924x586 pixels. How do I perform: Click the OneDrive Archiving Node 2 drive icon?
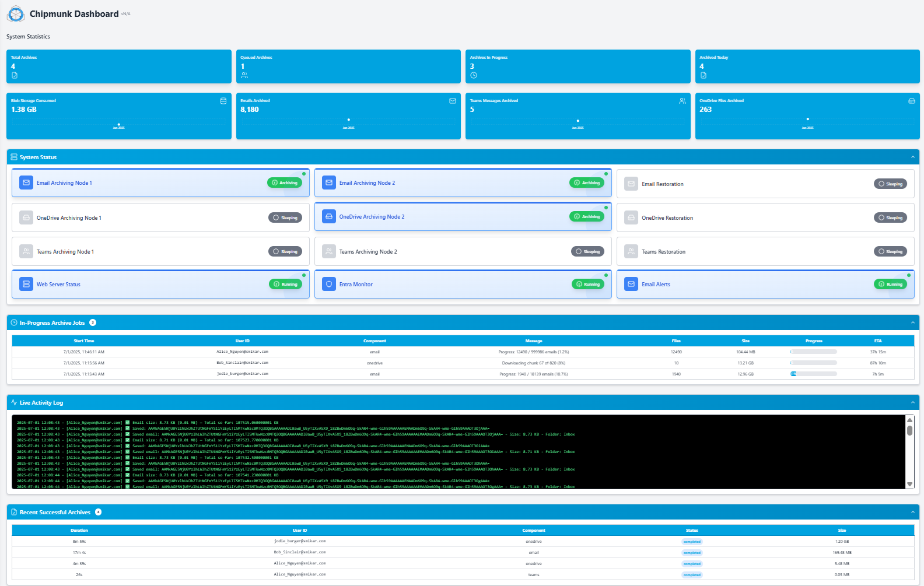click(x=329, y=216)
